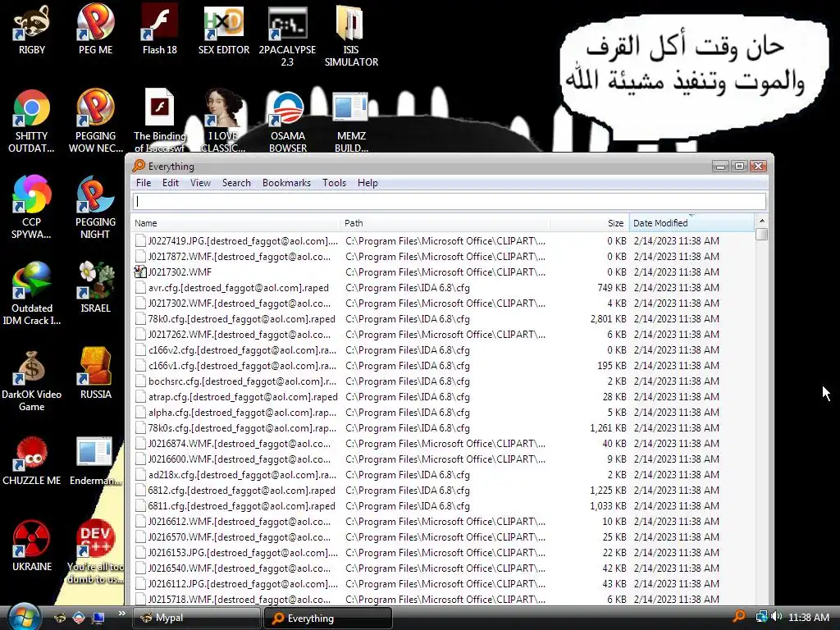Launch the Flash 18 desktop shortcut
Image resolution: width=840 pixels, height=630 pixels.
click(160, 30)
